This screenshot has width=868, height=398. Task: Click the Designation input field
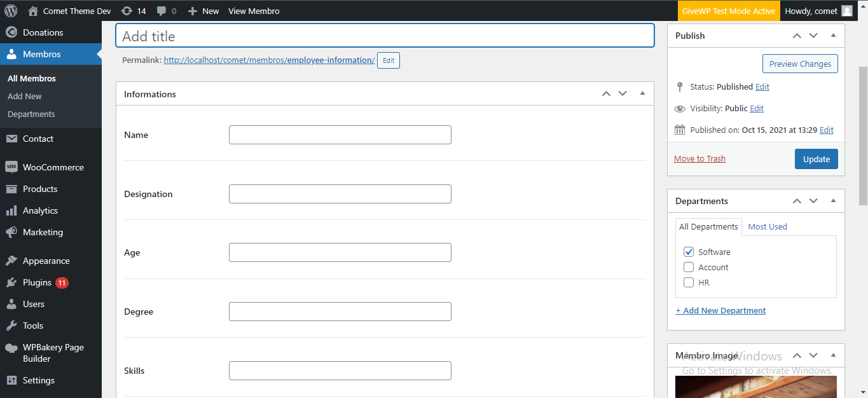tap(340, 194)
